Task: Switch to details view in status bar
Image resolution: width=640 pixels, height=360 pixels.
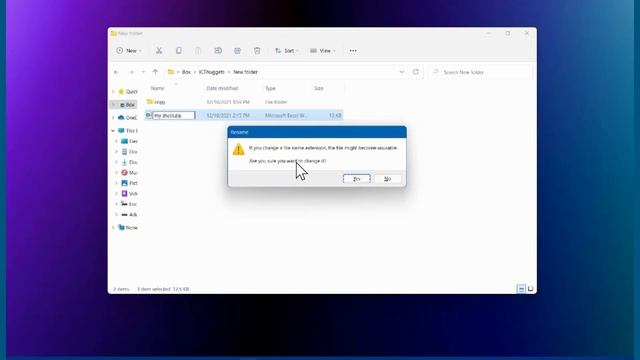Action: coord(521,289)
